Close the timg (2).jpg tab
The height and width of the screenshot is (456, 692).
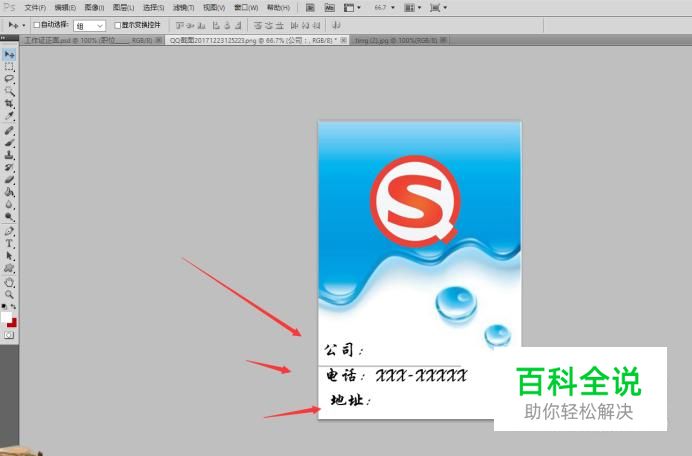point(443,40)
